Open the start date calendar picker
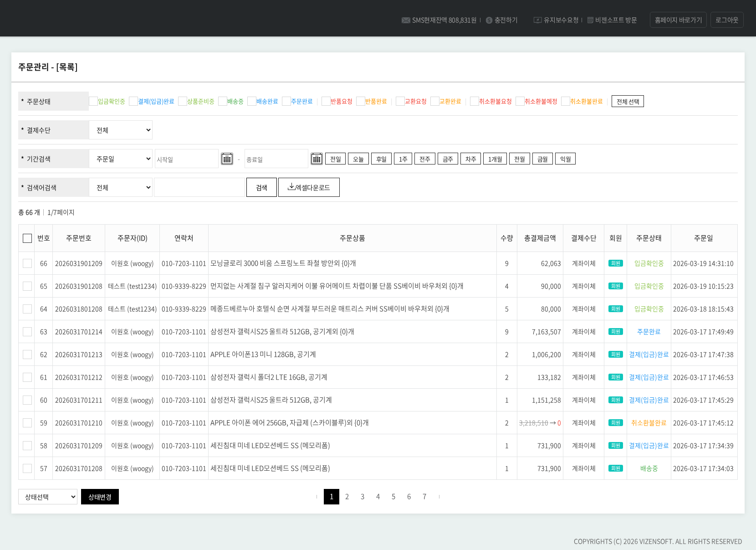Viewport: 756px width, 550px height. tap(227, 159)
